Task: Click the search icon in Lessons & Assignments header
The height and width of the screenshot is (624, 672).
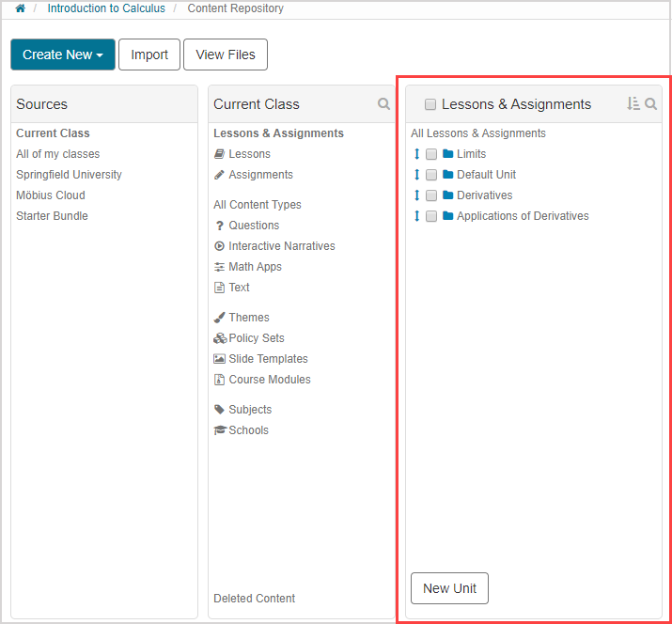Action: click(651, 104)
